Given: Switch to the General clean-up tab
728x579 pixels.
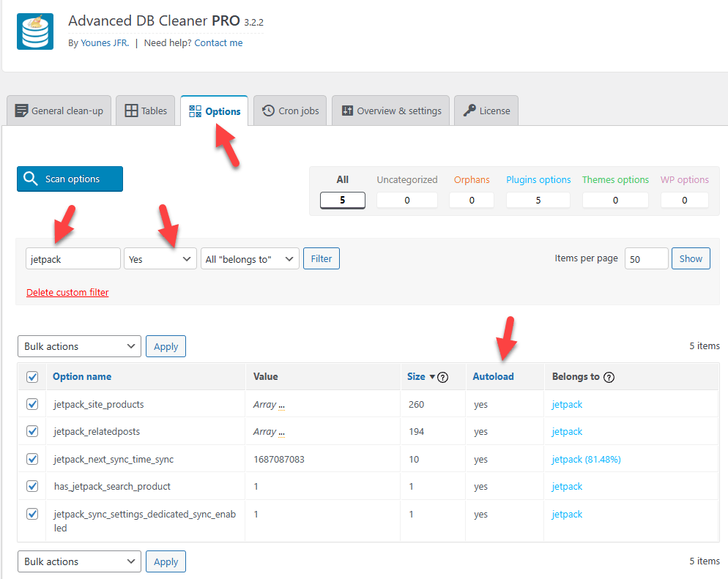Looking at the screenshot, I should point(59,111).
